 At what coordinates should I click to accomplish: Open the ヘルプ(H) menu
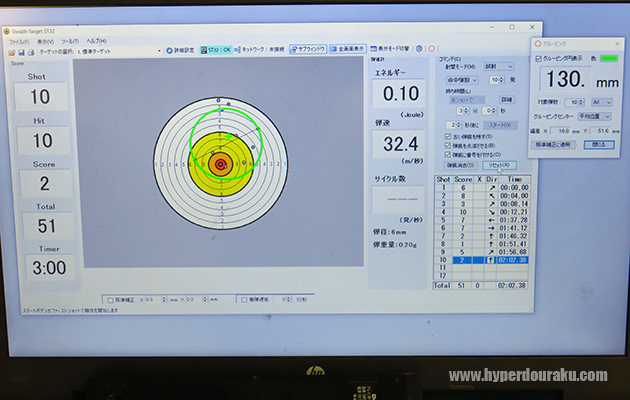pyautogui.click(x=96, y=41)
